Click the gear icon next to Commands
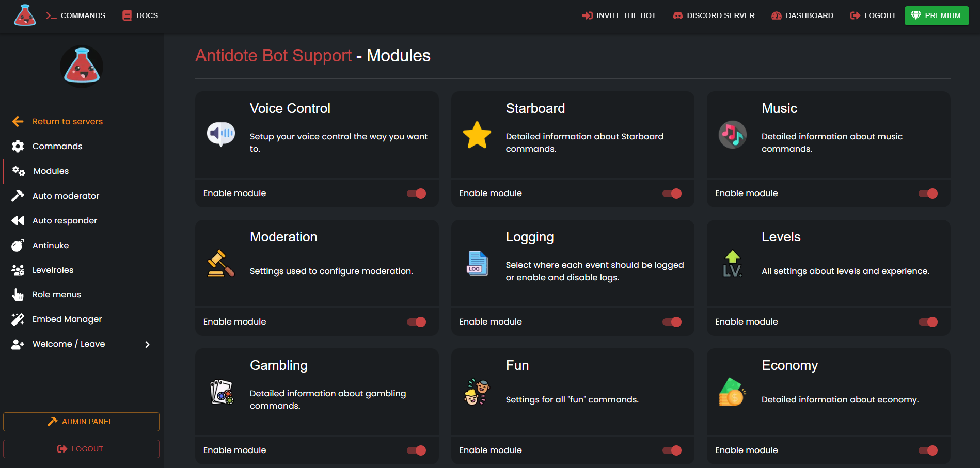 pyautogui.click(x=18, y=146)
